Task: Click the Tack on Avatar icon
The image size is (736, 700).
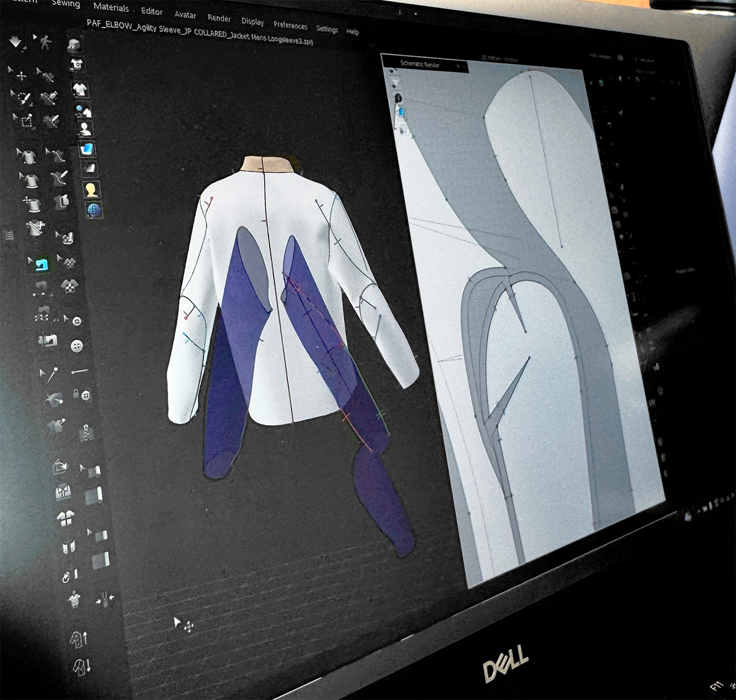Action: (53, 399)
